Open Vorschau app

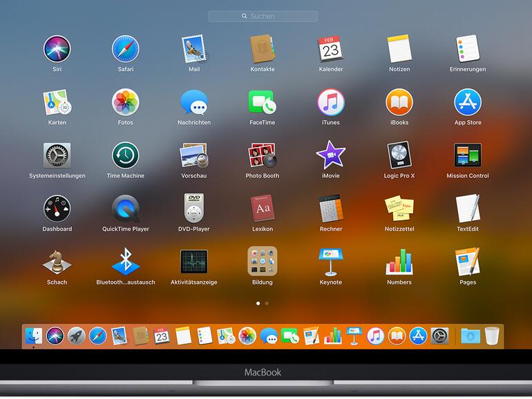tap(194, 155)
